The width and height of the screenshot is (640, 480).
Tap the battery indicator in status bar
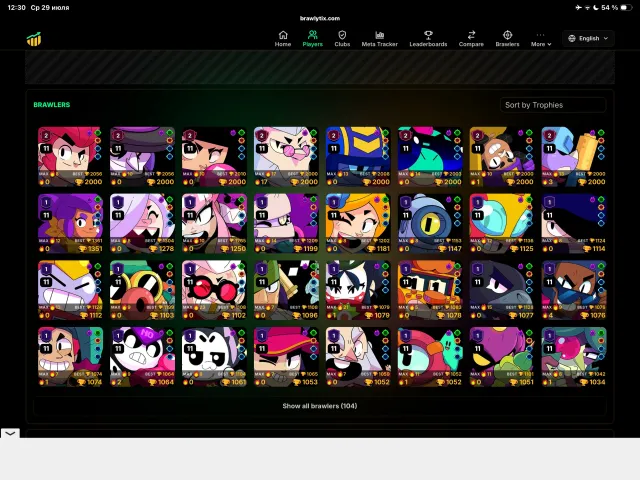point(626,7)
